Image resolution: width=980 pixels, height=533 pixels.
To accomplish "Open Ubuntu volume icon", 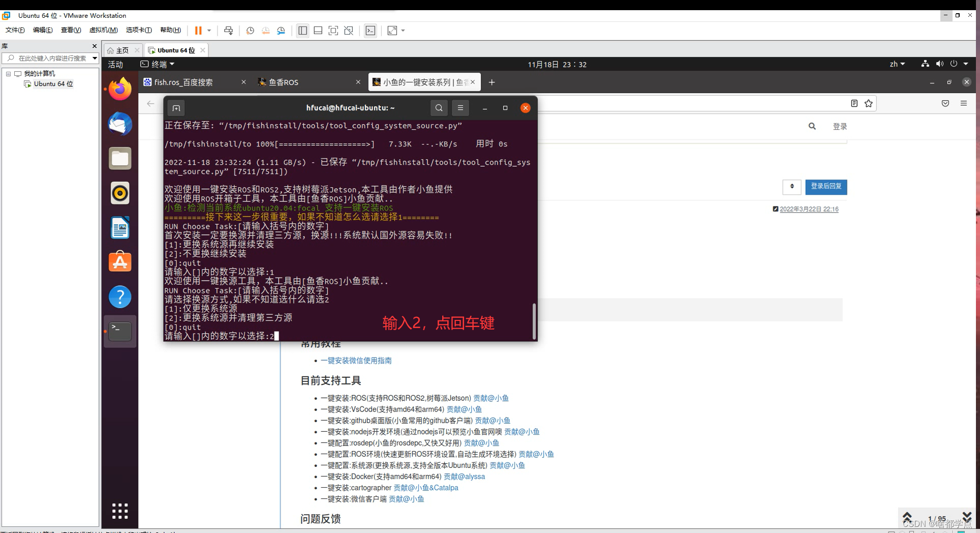I will click(939, 64).
